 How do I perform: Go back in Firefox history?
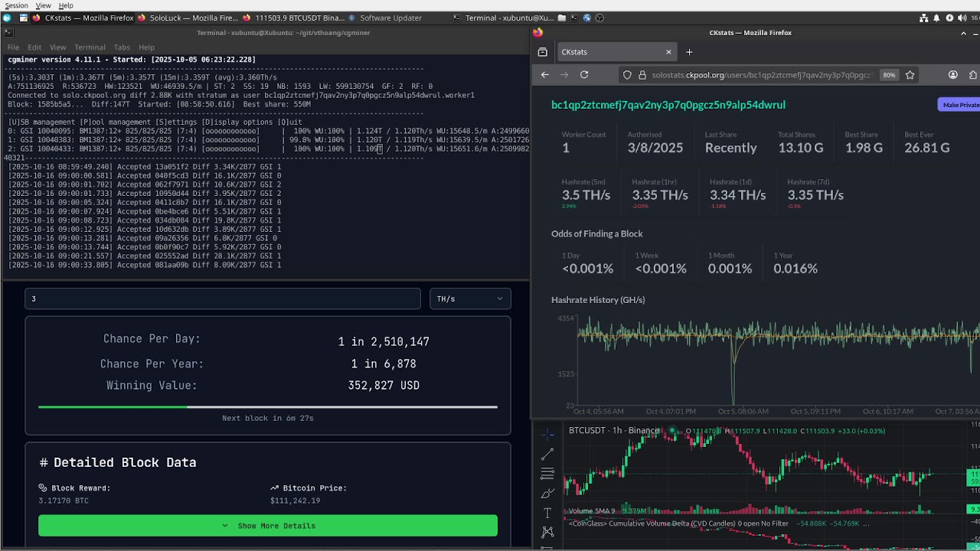545,75
